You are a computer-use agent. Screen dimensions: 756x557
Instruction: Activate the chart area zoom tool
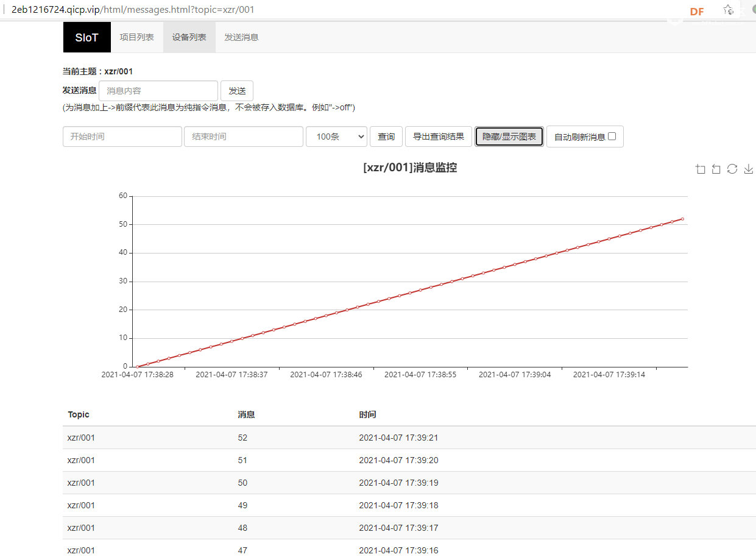click(701, 169)
